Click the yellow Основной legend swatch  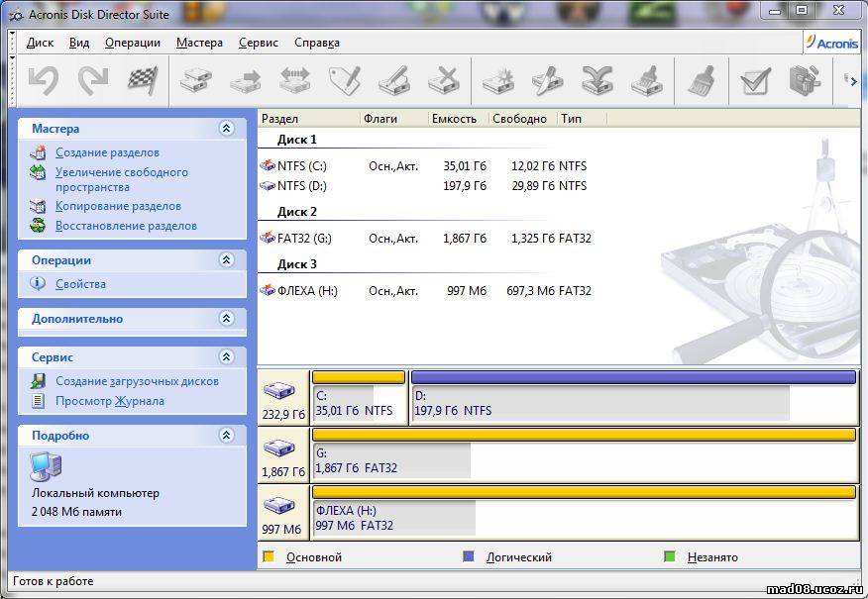[269, 556]
